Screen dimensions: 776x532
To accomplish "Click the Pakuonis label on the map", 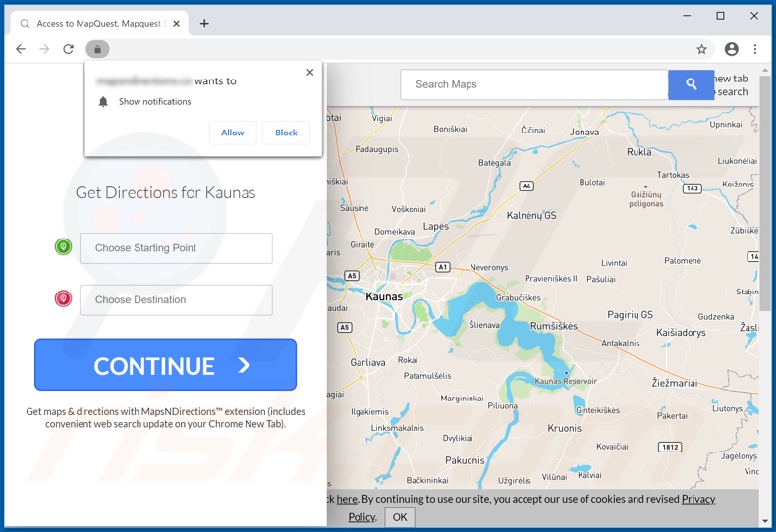I will [465, 460].
